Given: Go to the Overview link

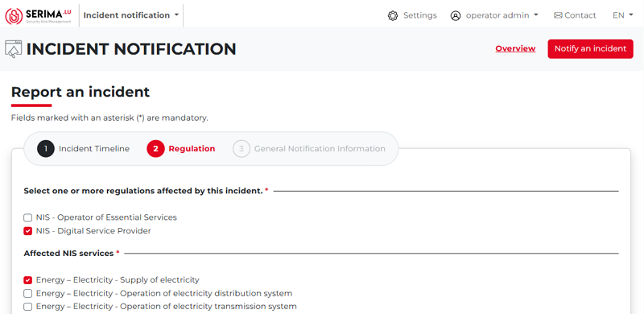Looking at the screenshot, I should tap(515, 49).
